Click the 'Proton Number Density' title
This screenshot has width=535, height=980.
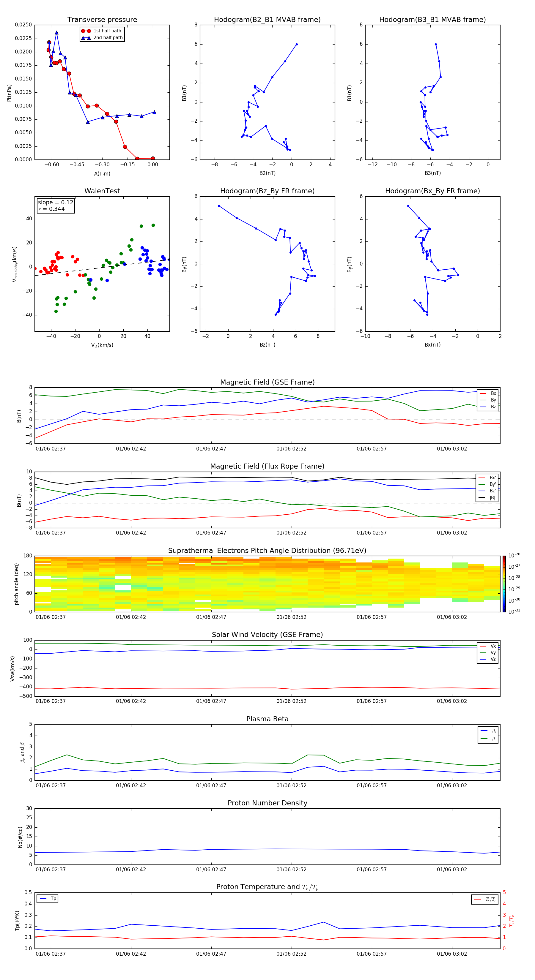(267, 803)
